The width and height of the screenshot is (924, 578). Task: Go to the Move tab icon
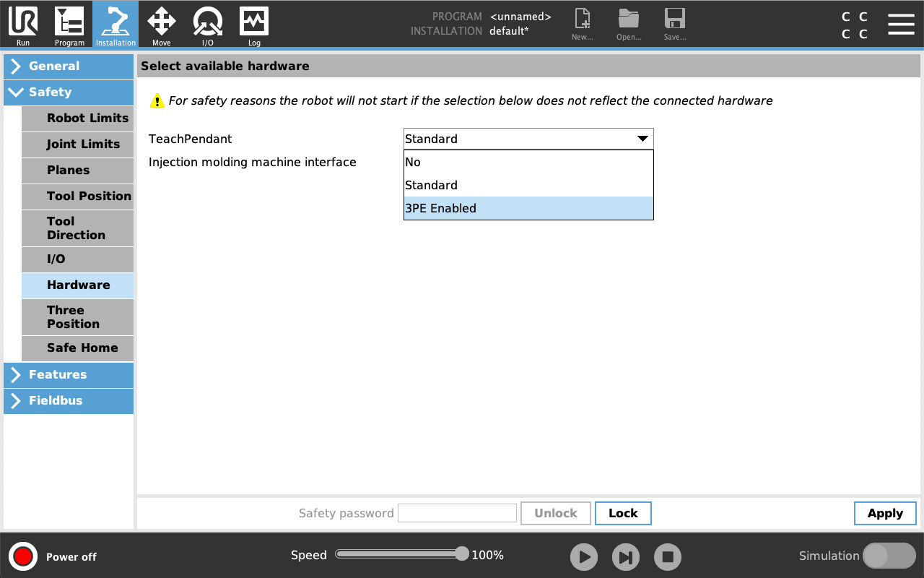(162, 23)
